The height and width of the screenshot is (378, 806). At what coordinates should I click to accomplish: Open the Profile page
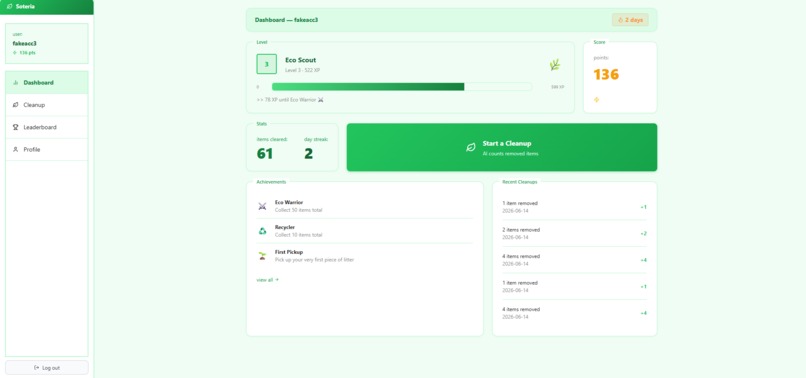coord(47,150)
